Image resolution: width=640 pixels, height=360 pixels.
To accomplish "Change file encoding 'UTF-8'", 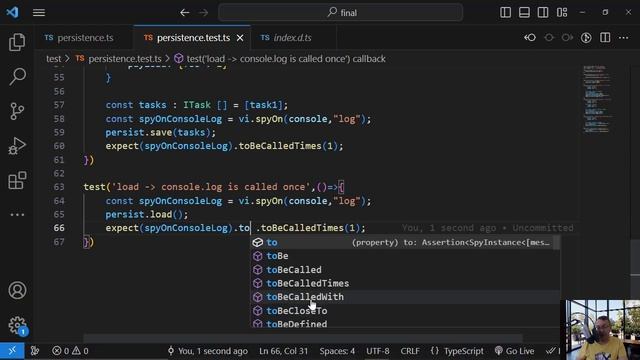I will tap(378, 351).
